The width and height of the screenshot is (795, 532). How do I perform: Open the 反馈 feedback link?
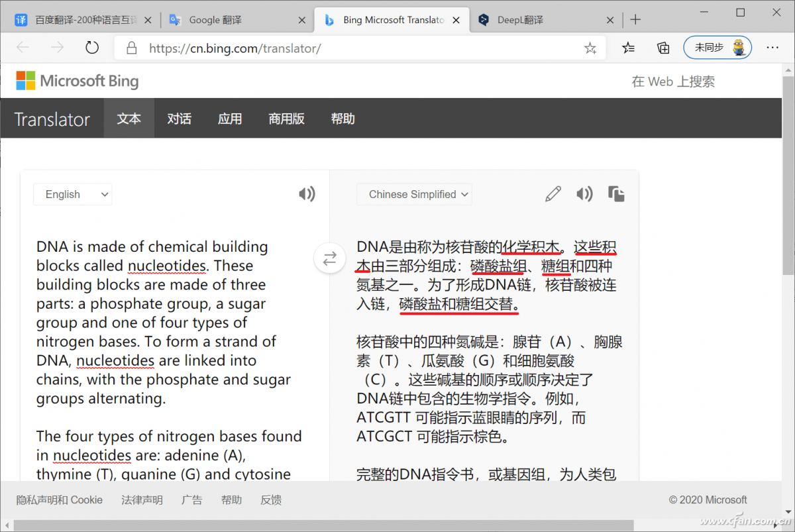[270, 500]
